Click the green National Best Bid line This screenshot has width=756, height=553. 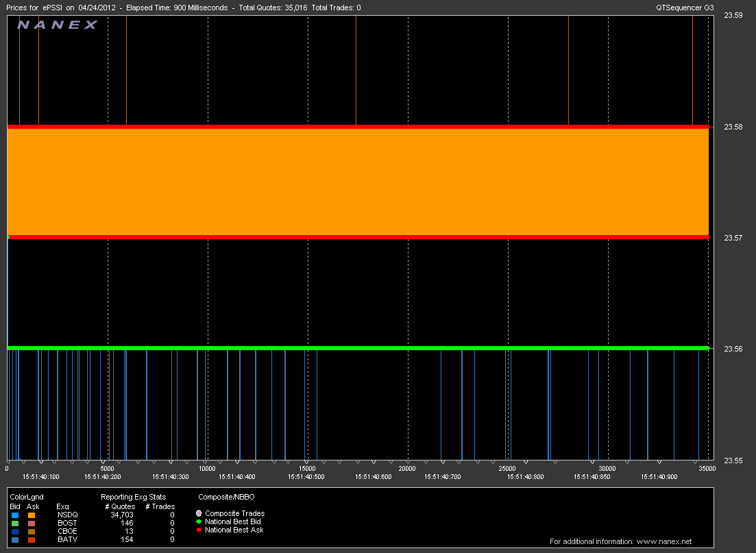pyautogui.click(x=356, y=348)
